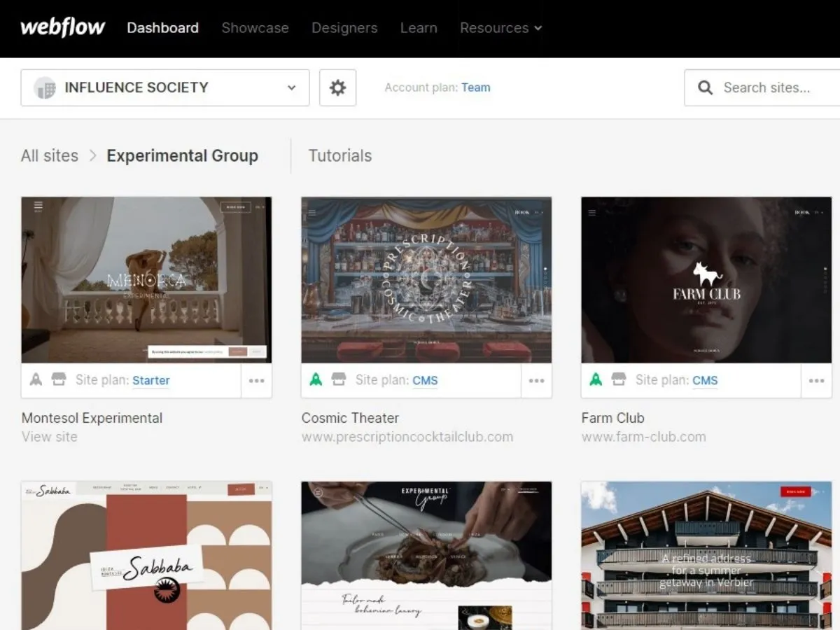
Task: Open the Sabbaba site thumbnail
Action: tap(146, 556)
